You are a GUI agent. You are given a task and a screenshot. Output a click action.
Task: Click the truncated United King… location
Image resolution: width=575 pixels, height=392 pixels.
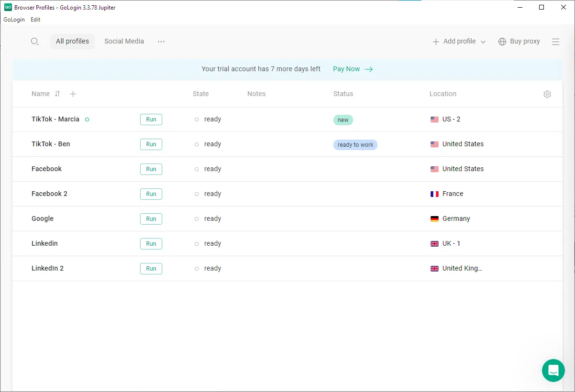tap(462, 268)
